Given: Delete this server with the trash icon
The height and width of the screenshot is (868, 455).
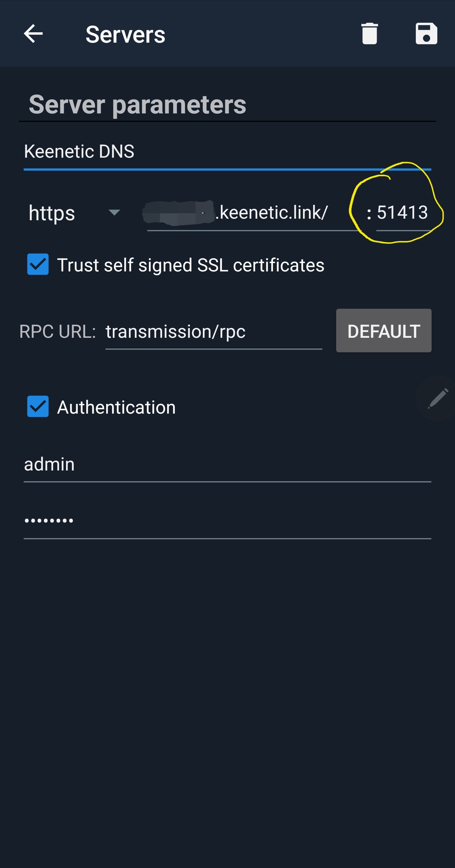Looking at the screenshot, I should [x=369, y=34].
